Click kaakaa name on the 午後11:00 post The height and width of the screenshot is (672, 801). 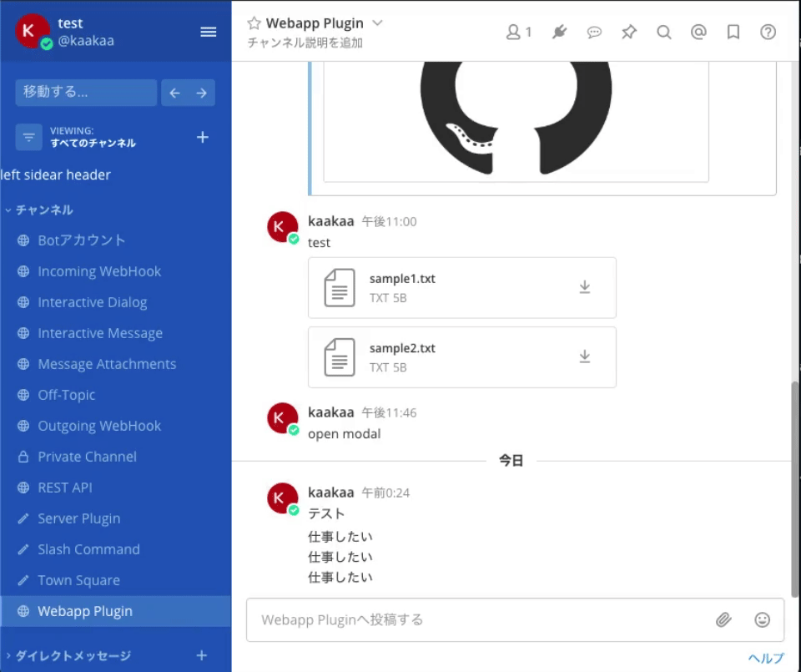click(331, 221)
